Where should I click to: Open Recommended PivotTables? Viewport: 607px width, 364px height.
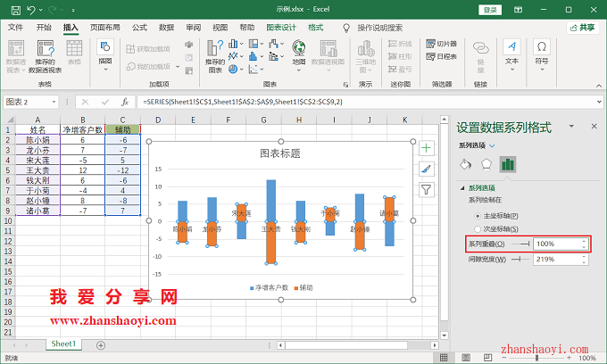[x=46, y=55]
